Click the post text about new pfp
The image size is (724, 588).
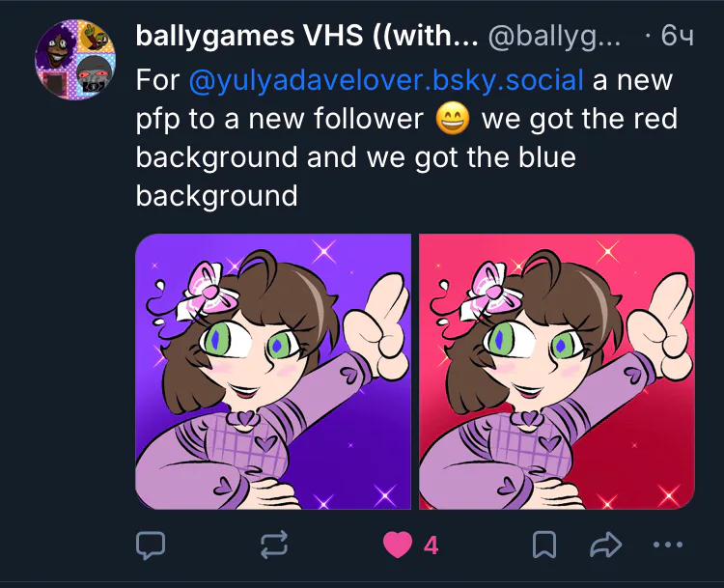click(406, 138)
